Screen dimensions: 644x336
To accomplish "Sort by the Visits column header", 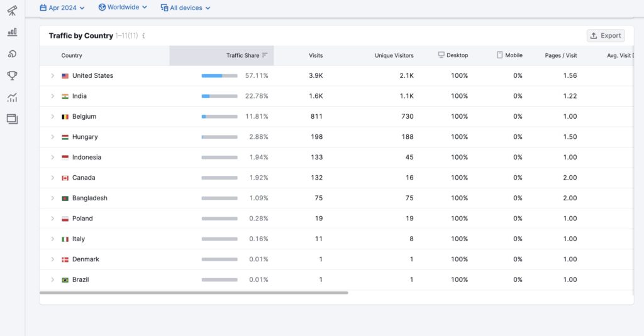I will coord(316,55).
